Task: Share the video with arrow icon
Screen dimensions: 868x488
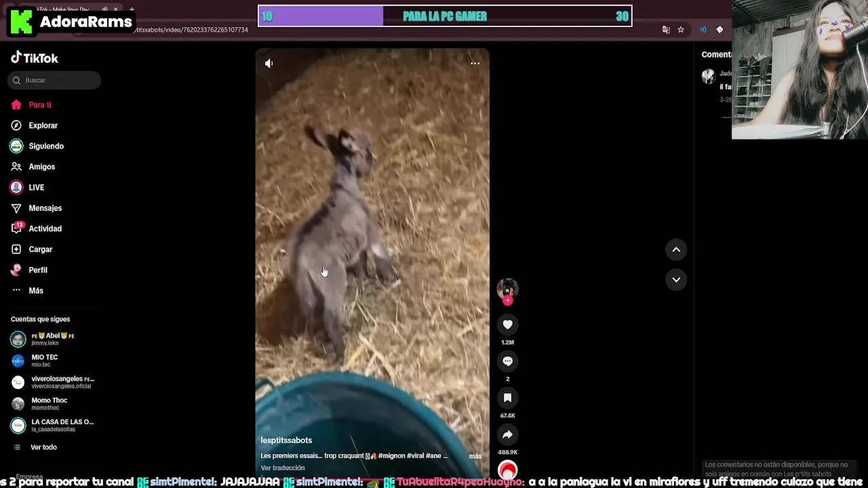Action: click(507, 434)
